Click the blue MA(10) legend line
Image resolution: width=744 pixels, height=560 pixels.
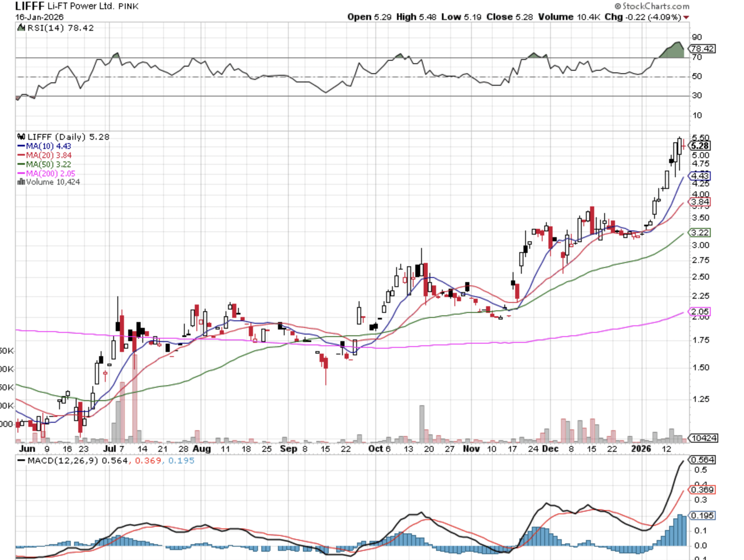(x=21, y=146)
